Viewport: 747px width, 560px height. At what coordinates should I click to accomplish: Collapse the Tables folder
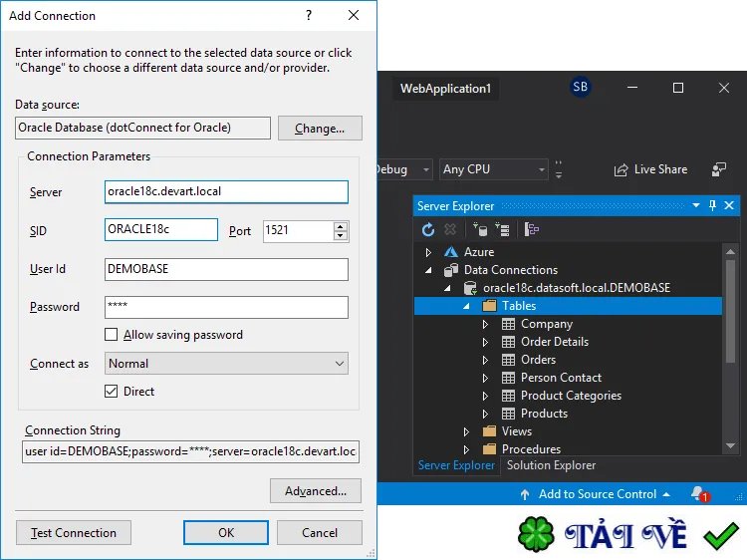point(466,306)
